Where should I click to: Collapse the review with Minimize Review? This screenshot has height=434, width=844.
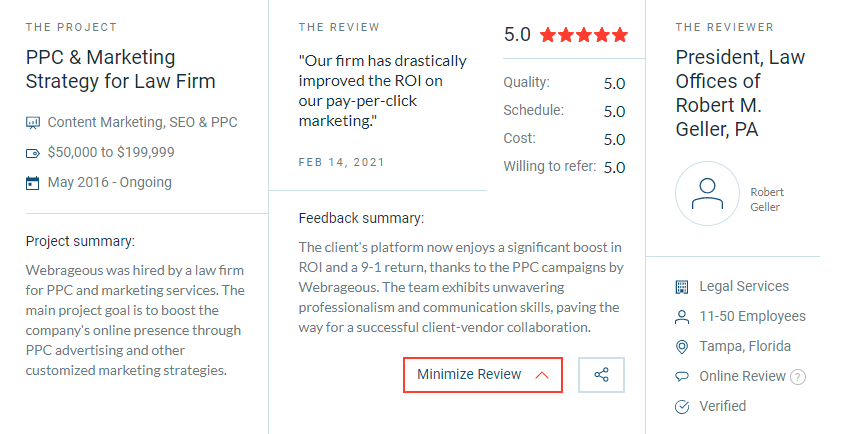[483, 375]
